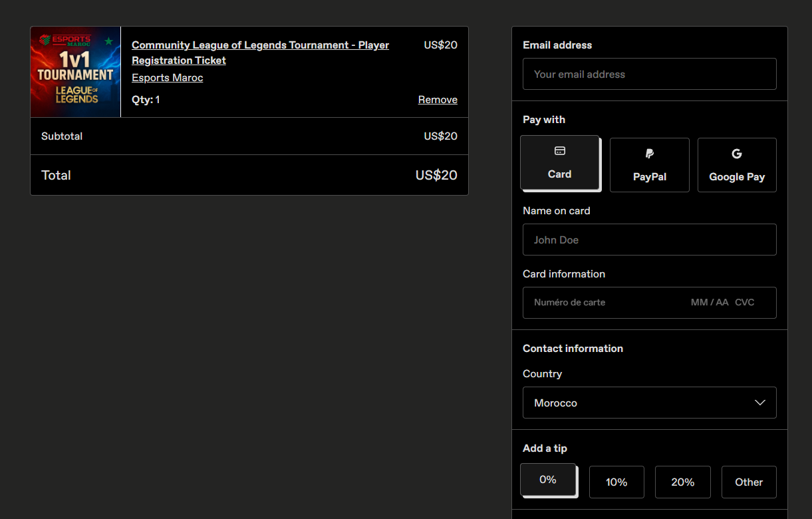812x519 pixels.
Task: Click the 1v1 Tournament product thumbnail
Action: pyautogui.click(x=76, y=72)
